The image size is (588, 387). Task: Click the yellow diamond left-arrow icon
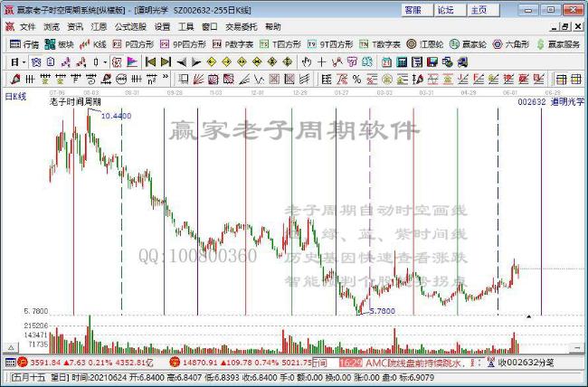(x=212, y=62)
